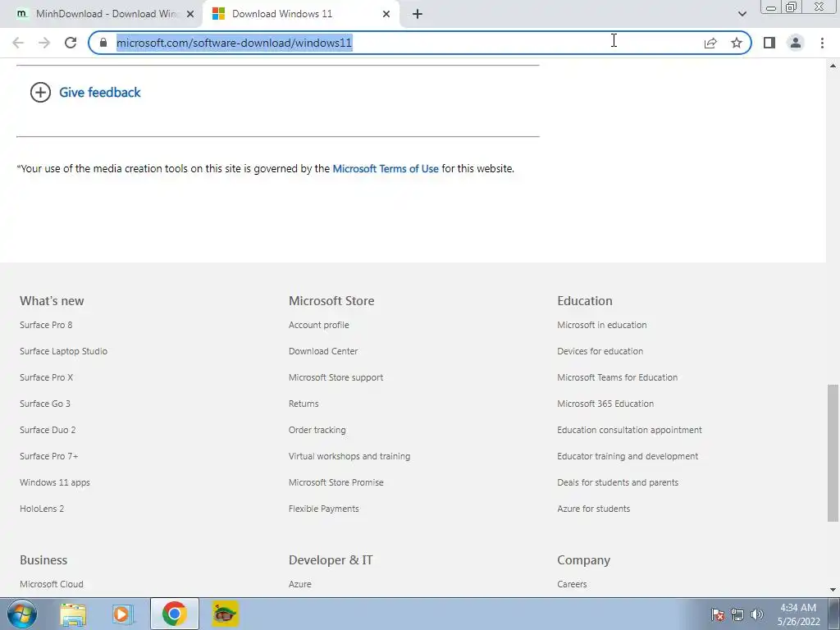
Task: Open volume speaker tray icon
Action: pos(757,614)
